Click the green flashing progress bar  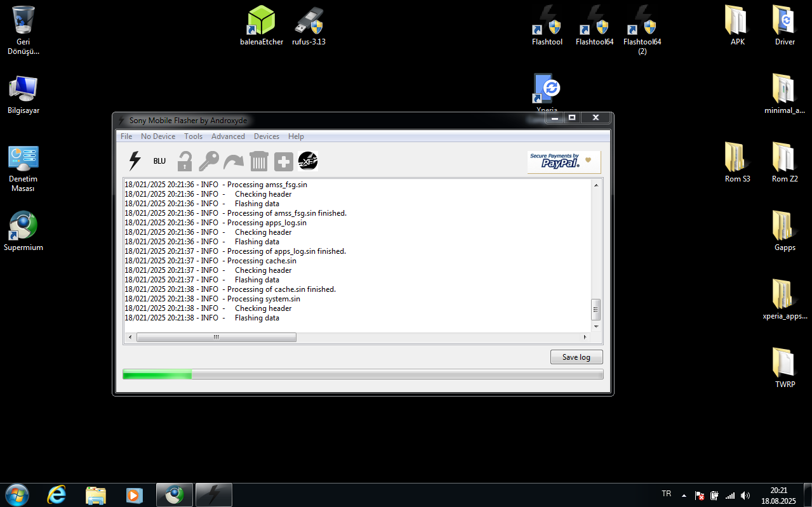[x=363, y=374]
